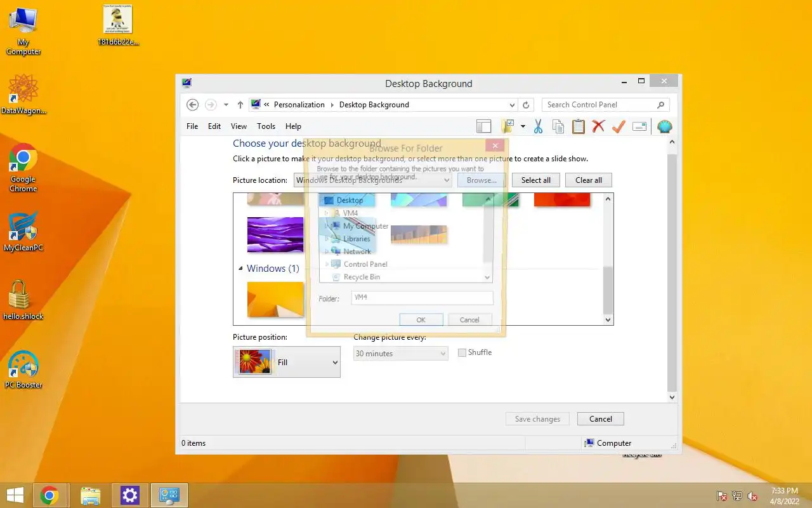The image size is (812, 508).
Task: Select VM4 in the folder tree
Action: (351, 213)
